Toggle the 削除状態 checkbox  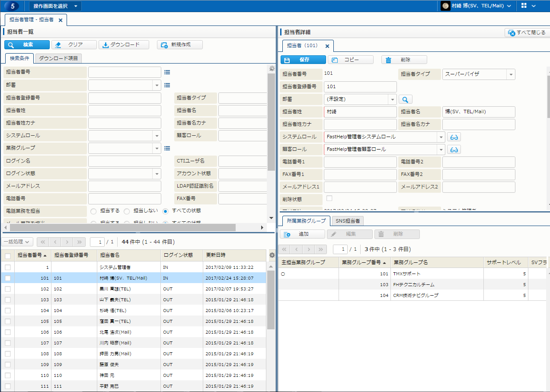[329, 198]
